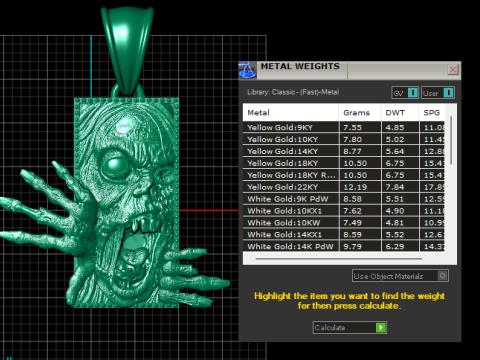This screenshot has width=480, height=360.
Task: Click the Metal Weights title bar
Action: pyautogui.click(x=350, y=70)
